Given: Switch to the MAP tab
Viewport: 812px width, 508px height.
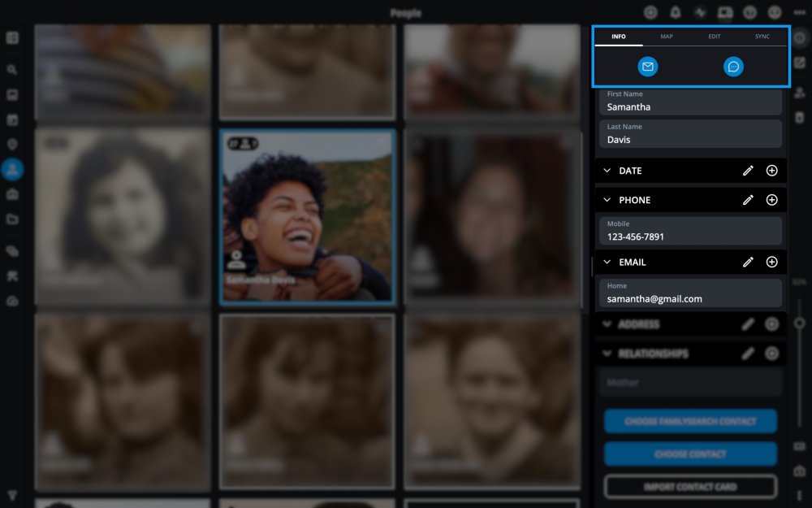Looking at the screenshot, I should coord(667,37).
